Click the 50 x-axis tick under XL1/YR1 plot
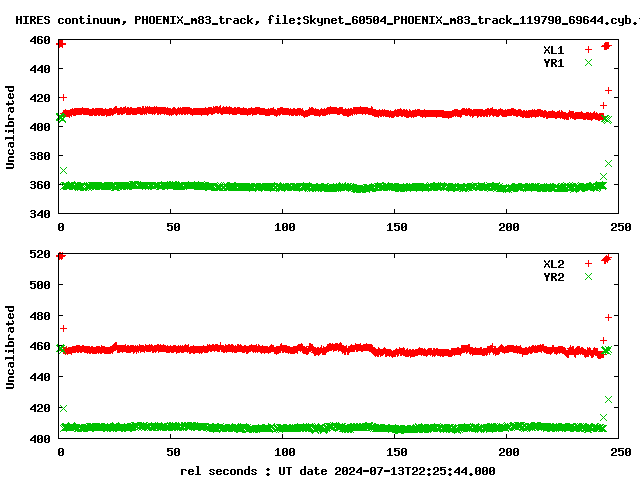The image size is (640, 480). coord(173,227)
